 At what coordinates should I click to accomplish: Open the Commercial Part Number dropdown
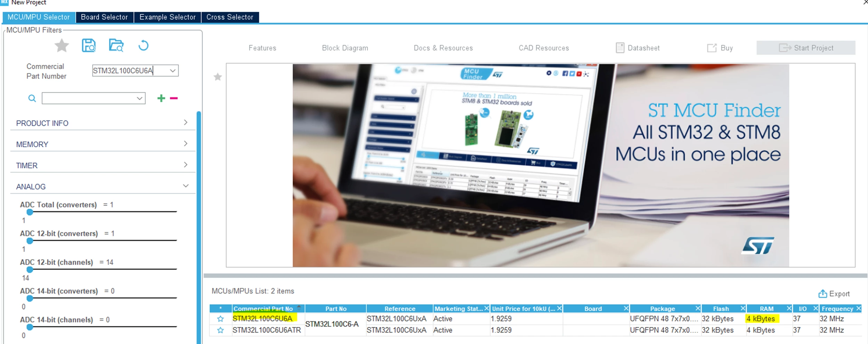click(173, 70)
